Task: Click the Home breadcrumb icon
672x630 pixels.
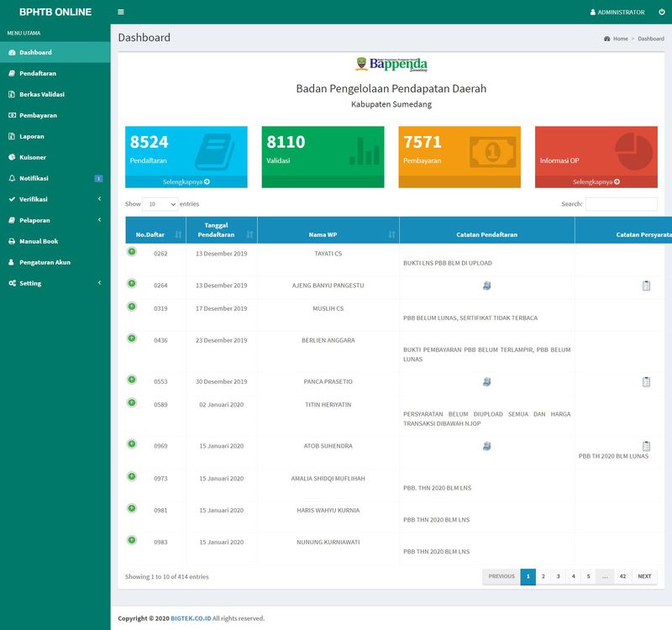Action: tap(606, 38)
